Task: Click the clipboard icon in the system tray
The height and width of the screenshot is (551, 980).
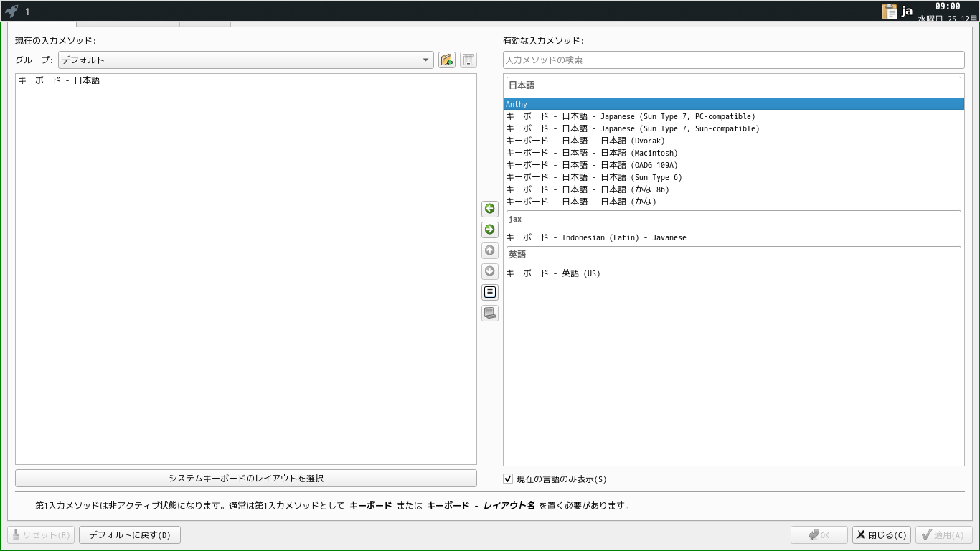Action: (890, 11)
